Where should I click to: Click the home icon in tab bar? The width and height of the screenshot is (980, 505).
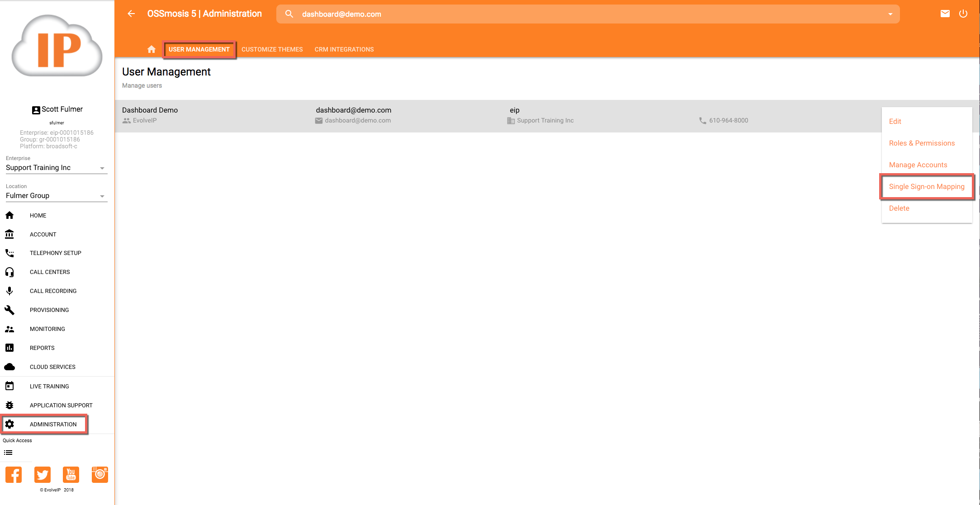click(151, 49)
